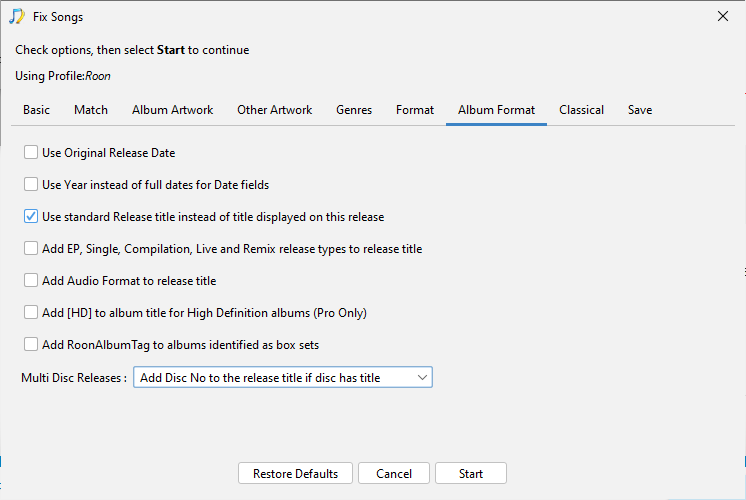Switch to the Basic tab
Screen dimensions: 746x500
click(x=37, y=110)
